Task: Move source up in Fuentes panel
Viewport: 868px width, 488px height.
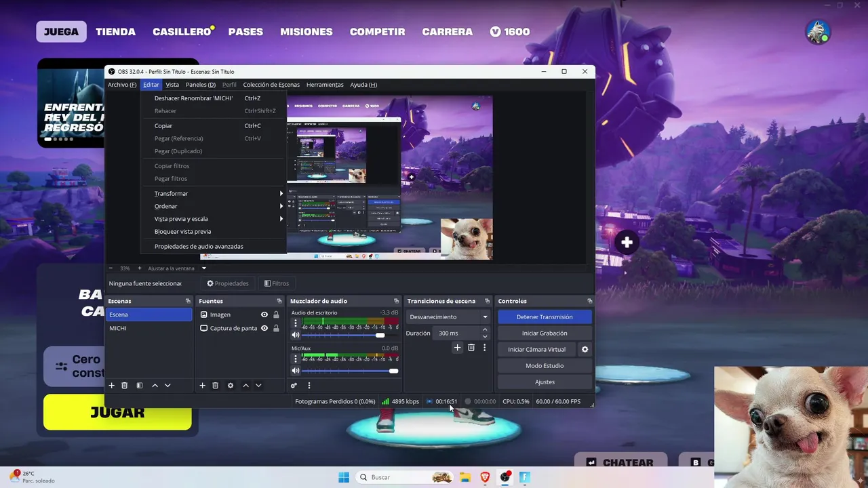Action: click(x=245, y=386)
